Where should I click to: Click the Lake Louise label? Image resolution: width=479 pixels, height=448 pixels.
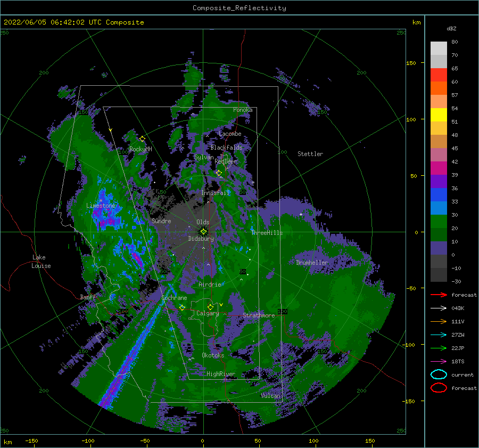click(x=41, y=262)
